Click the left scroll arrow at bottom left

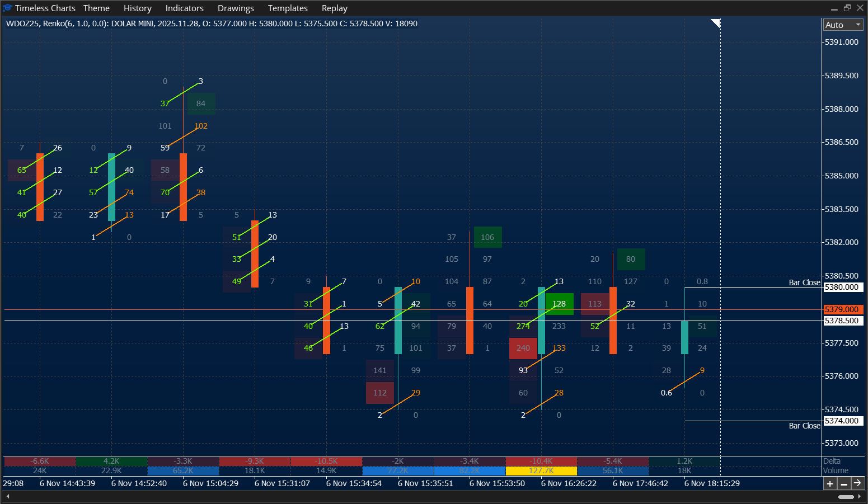(x=7, y=496)
